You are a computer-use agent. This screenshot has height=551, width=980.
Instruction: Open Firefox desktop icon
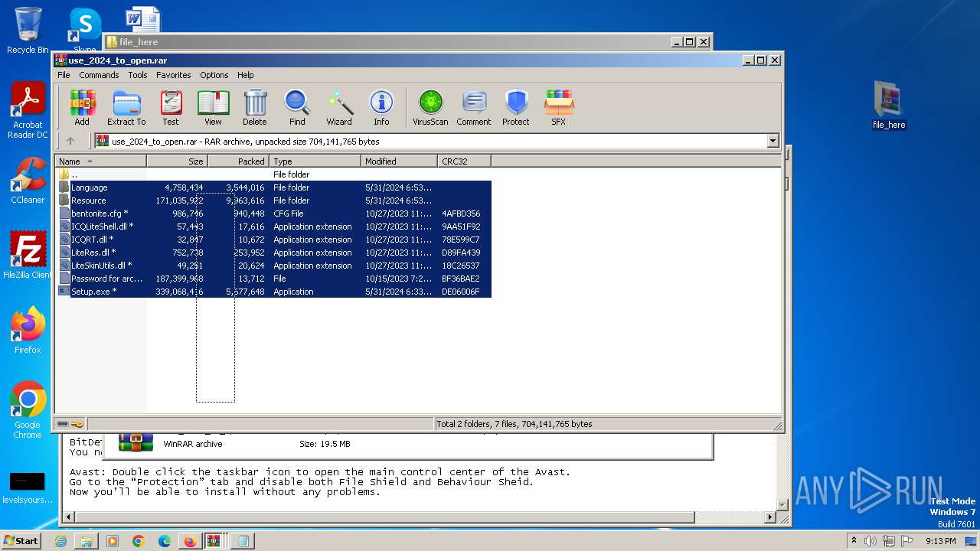point(28,330)
